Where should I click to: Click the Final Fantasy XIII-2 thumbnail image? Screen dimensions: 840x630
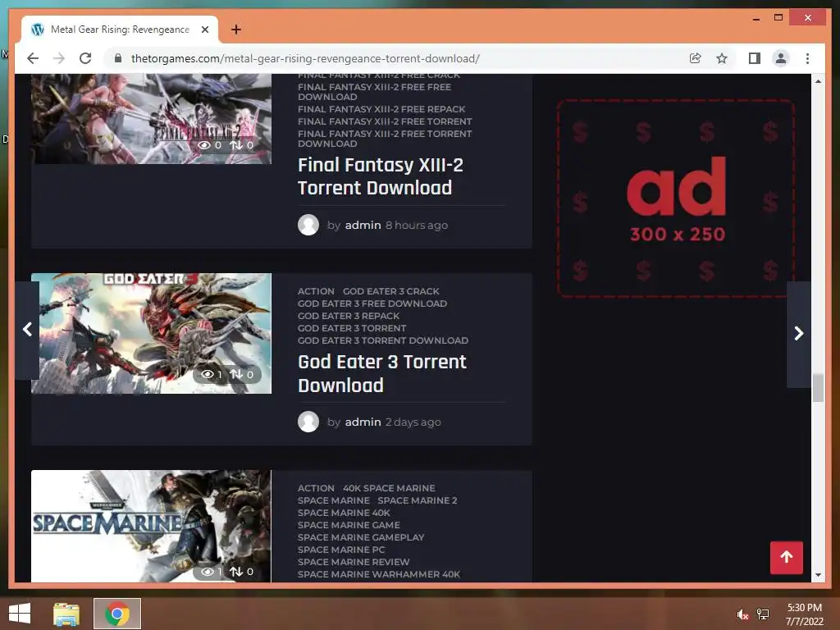click(151, 119)
